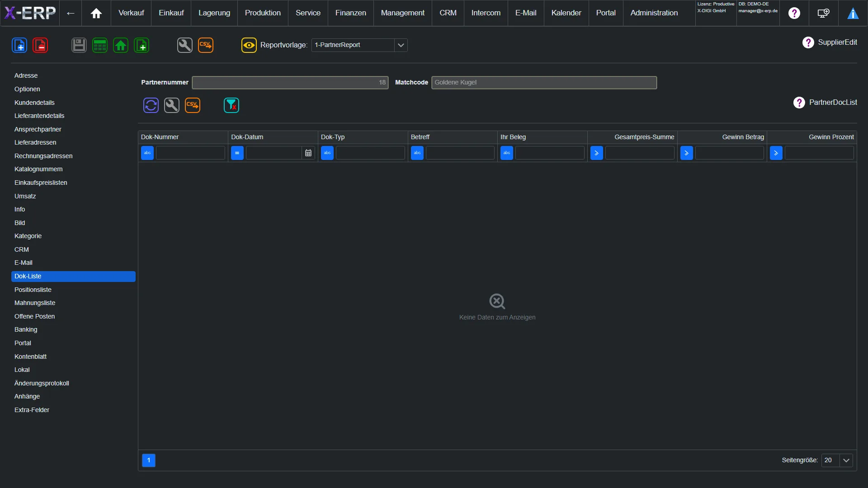
Task: Open the Dok-Typ filter operator selector
Action: pyautogui.click(x=327, y=153)
